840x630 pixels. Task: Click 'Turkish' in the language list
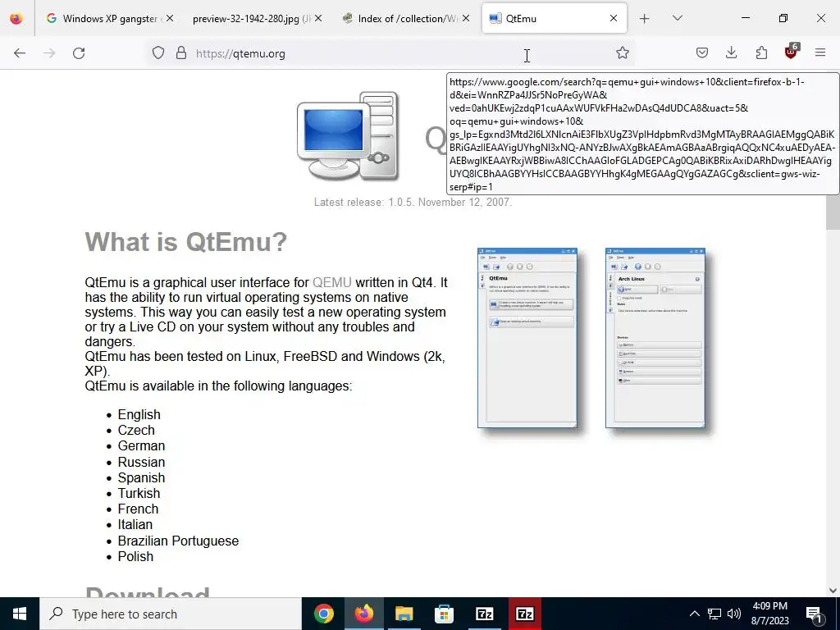coord(139,493)
